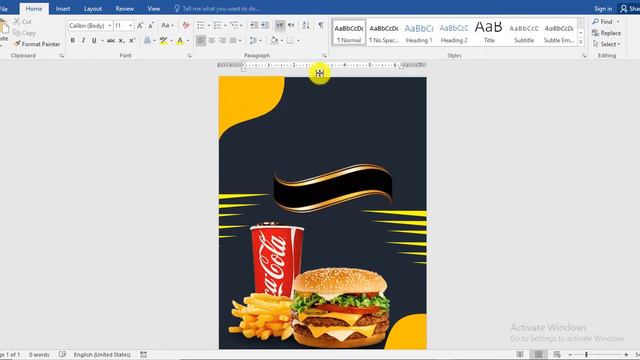Sort paragraph text

(x=306, y=25)
